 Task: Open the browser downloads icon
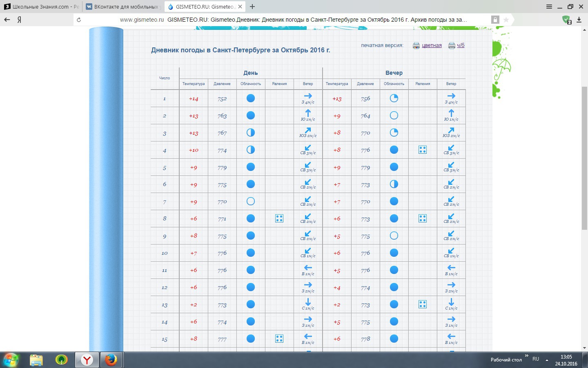click(x=579, y=20)
